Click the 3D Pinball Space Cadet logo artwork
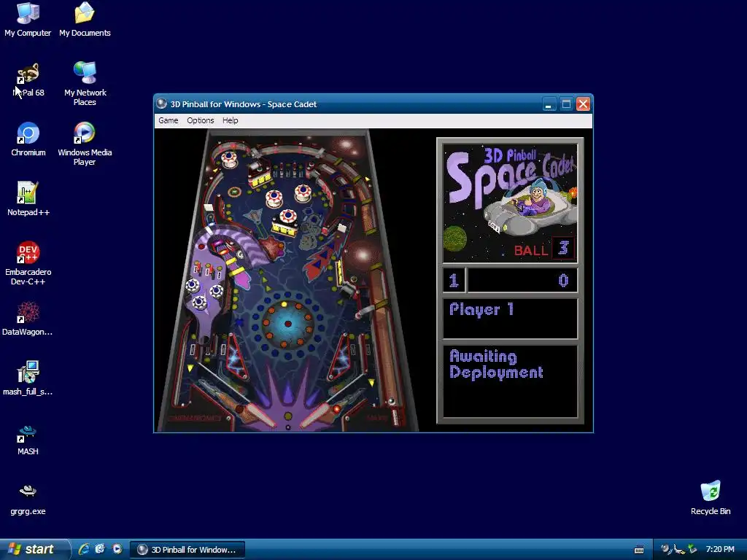The height and width of the screenshot is (560, 747). (x=510, y=203)
